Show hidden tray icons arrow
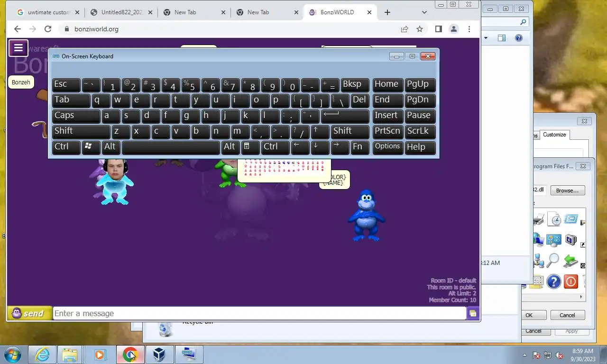The image size is (607, 364). (x=524, y=355)
